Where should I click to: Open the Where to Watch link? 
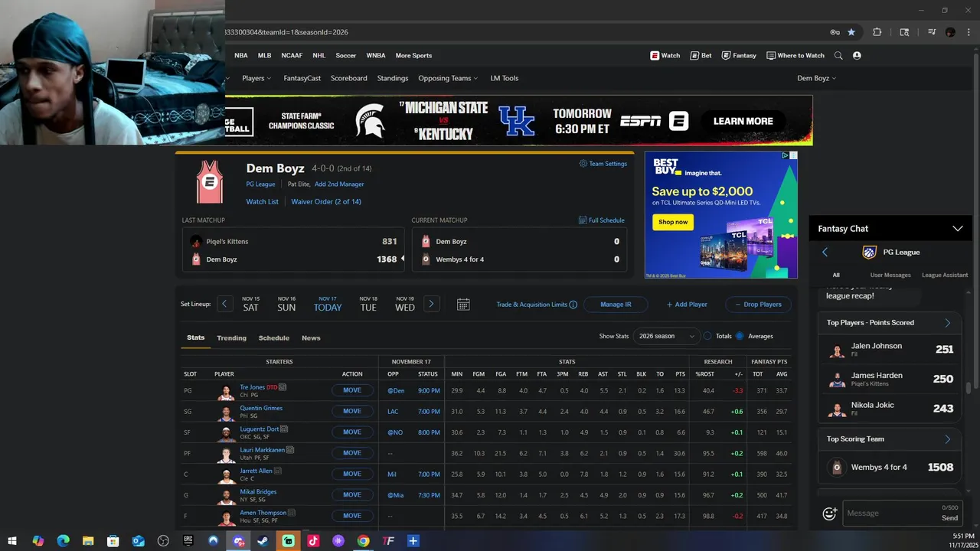coord(795,55)
